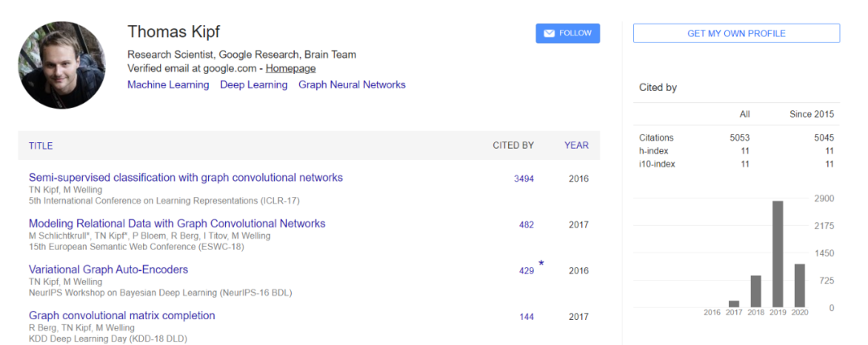Image resolution: width=868 pixels, height=345 pixels.
Task: Sort by Cited By column header
Action: 513,146
